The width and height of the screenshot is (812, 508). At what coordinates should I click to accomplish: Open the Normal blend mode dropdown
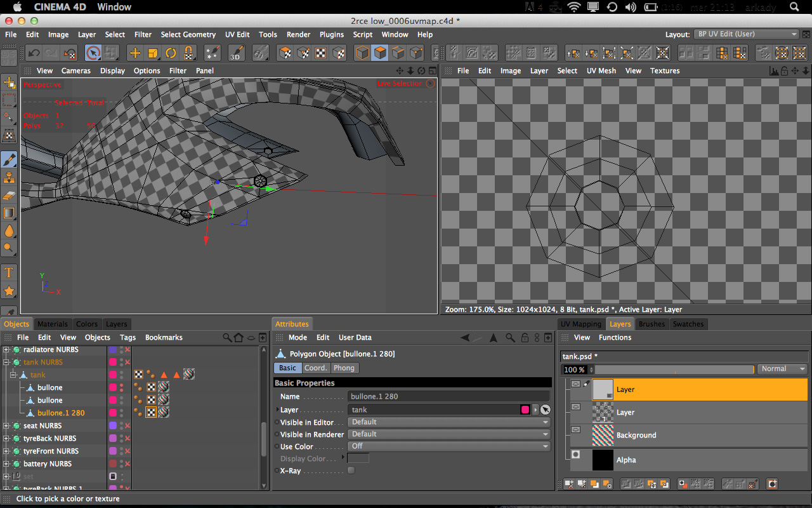click(782, 369)
